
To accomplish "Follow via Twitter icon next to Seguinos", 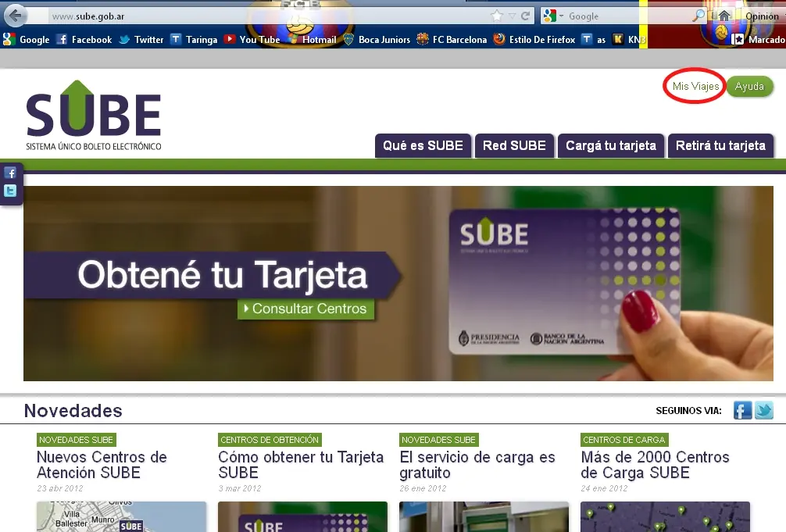I will [x=764, y=410].
